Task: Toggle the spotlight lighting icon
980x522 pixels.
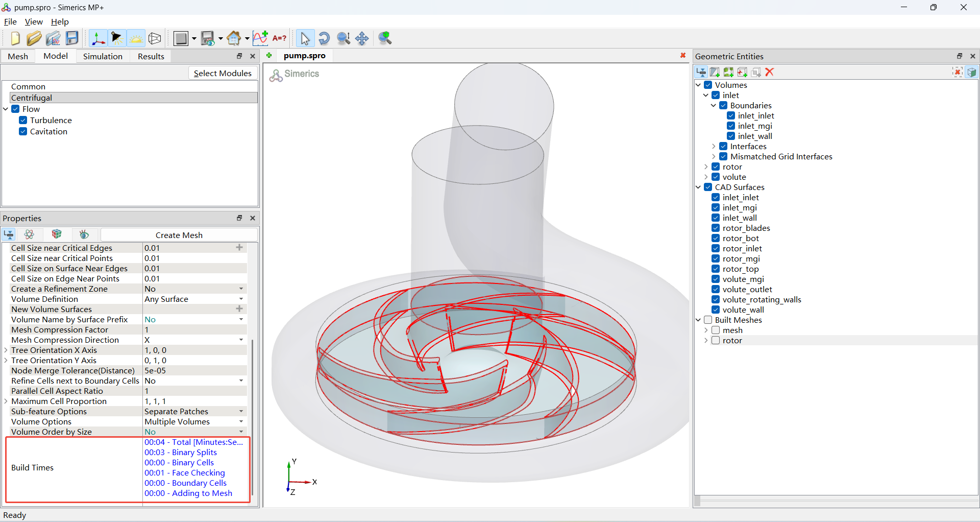Action: pyautogui.click(x=117, y=38)
